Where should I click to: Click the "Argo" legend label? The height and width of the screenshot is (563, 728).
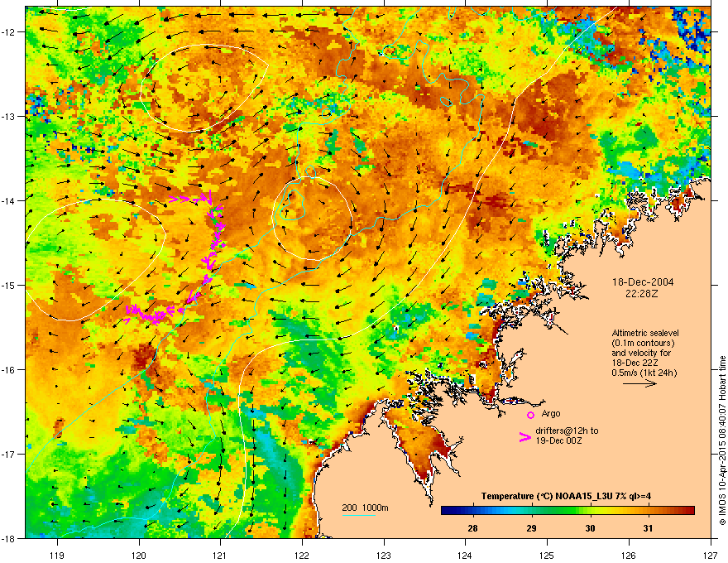point(551,413)
